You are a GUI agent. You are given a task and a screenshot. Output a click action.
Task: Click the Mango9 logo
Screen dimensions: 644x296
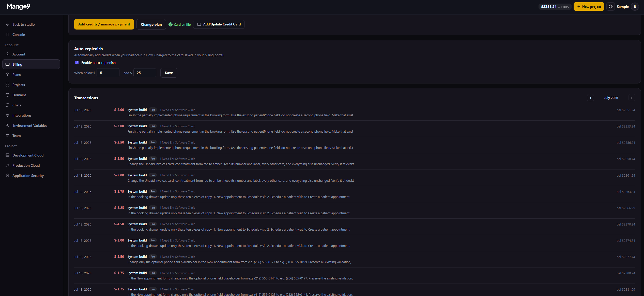tap(18, 7)
